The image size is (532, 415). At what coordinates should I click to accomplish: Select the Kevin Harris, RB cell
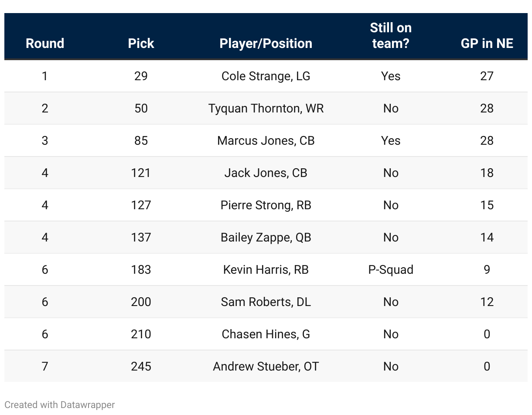pos(266,270)
